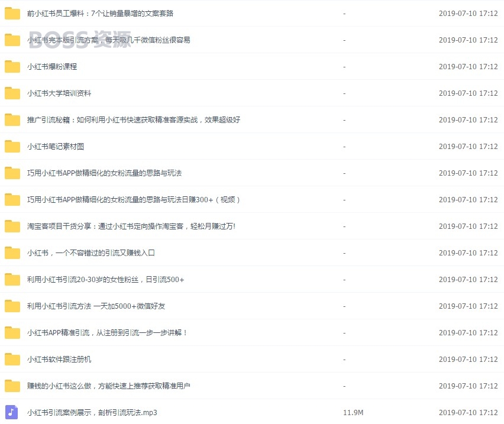Click folder icon beside 小红书大学培训资料
The image size is (504, 424).
[x=12, y=93]
